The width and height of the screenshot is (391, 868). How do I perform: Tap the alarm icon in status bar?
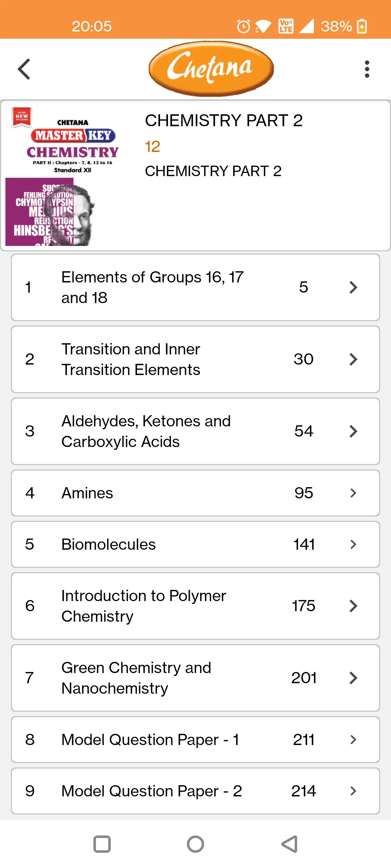[243, 26]
